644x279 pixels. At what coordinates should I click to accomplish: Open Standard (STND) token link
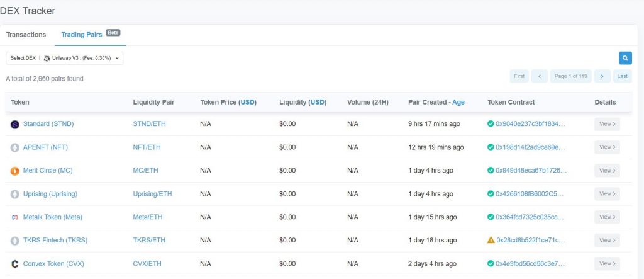click(x=48, y=123)
